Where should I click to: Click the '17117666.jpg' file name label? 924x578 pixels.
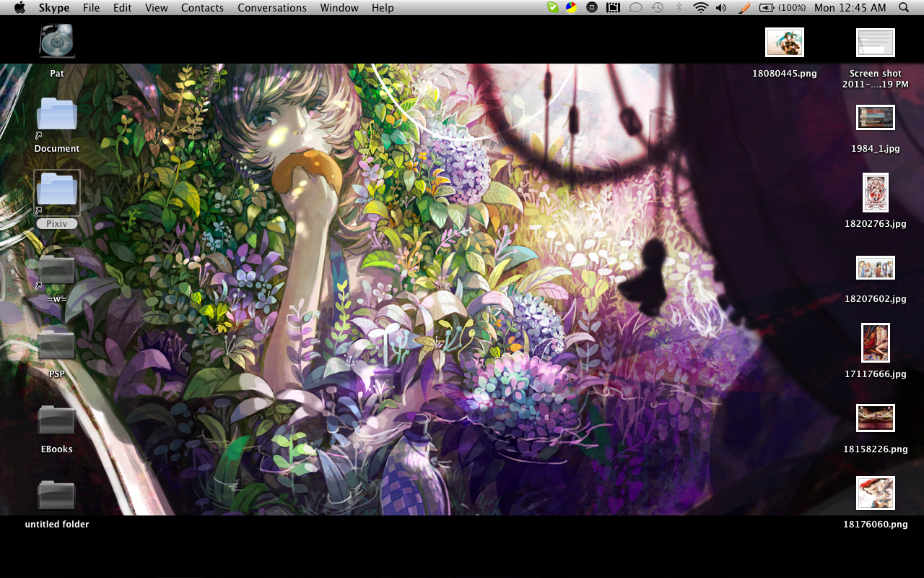pos(876,374)
